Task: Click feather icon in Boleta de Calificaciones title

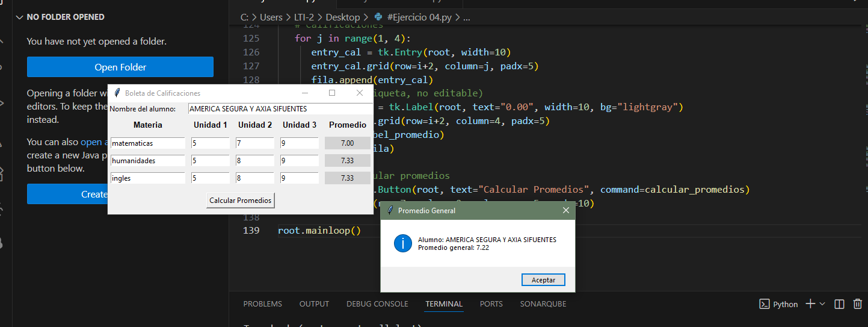Action: (x=117, y=93)
